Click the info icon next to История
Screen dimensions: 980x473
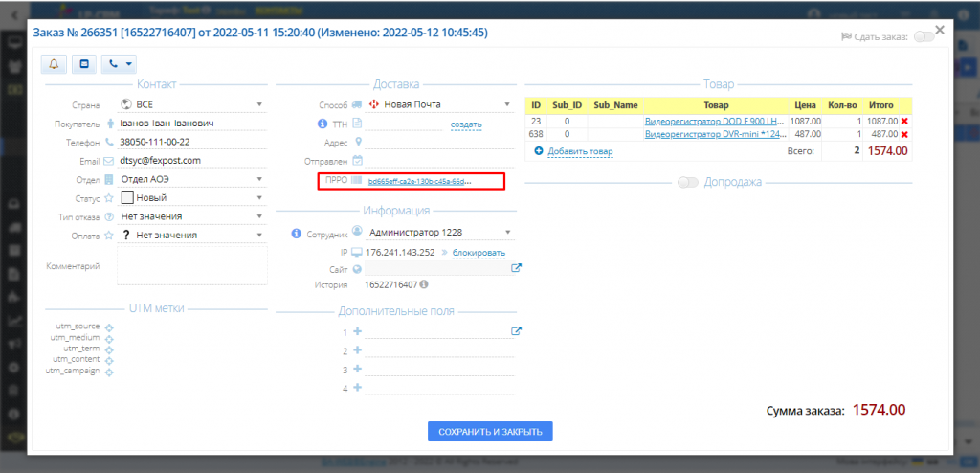coord(424,284)
